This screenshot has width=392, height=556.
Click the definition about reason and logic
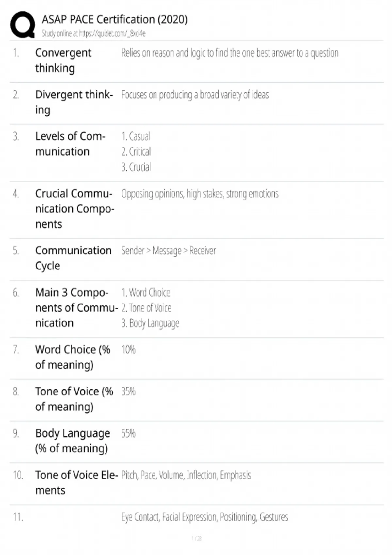[x=230, y=53]
